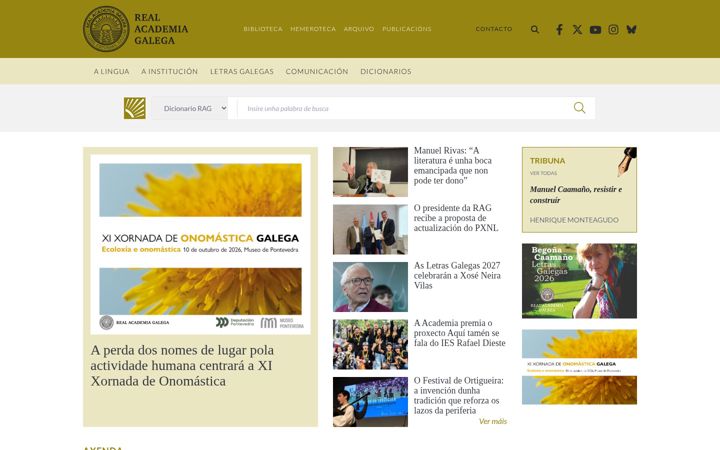Click the dictionary shell logo icon
720x450 pixels.
point(135,108)
